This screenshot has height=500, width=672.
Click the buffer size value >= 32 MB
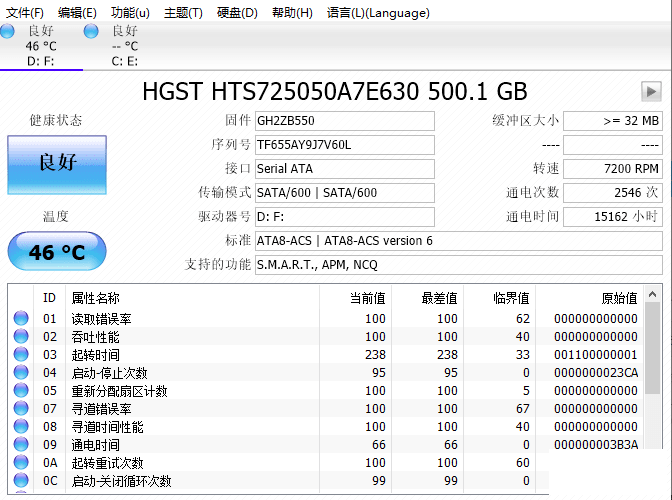pos(613,121)
